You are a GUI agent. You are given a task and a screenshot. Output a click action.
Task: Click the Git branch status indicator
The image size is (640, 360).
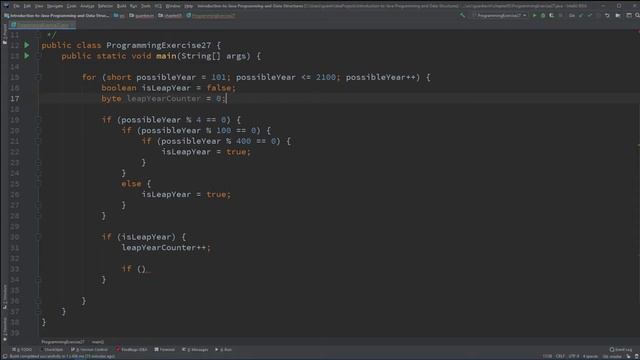612,356
